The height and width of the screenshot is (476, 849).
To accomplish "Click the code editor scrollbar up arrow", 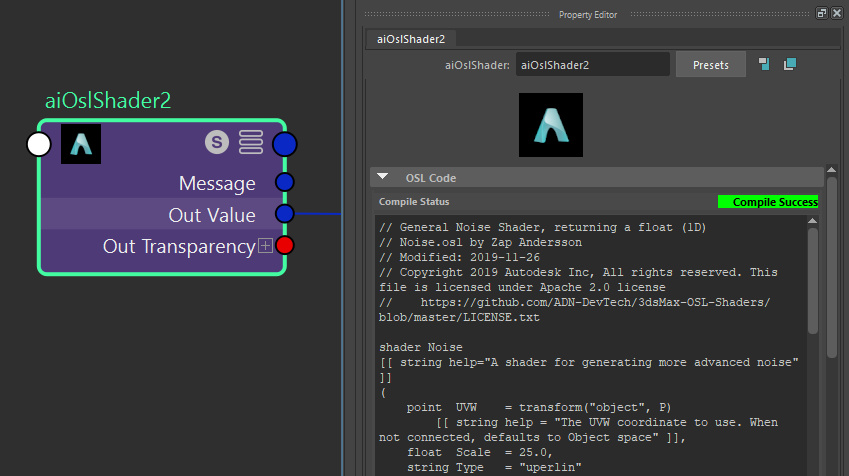I will point(812,220).
